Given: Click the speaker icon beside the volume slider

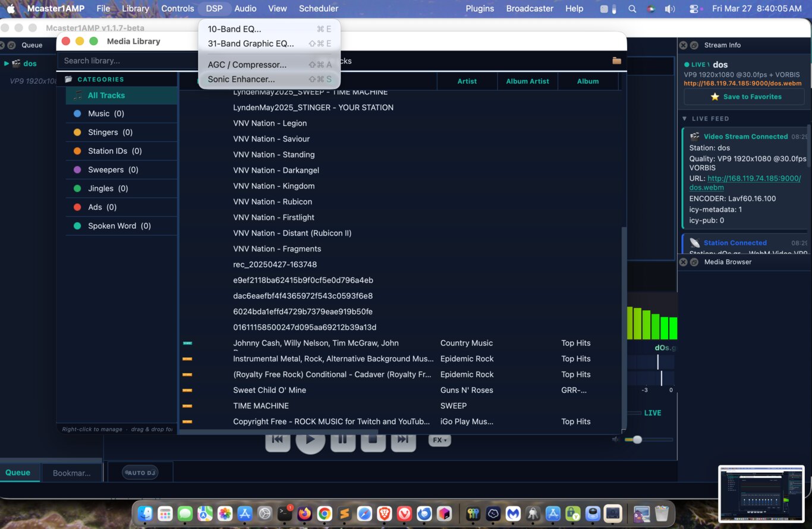Looking at the screenshot, I should click(616, 439).
